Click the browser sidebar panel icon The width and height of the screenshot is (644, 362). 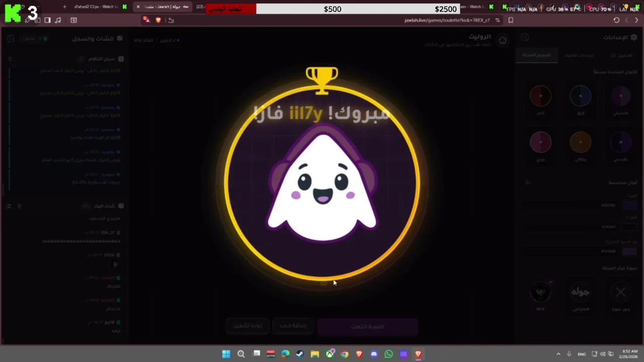click(47, 20)
